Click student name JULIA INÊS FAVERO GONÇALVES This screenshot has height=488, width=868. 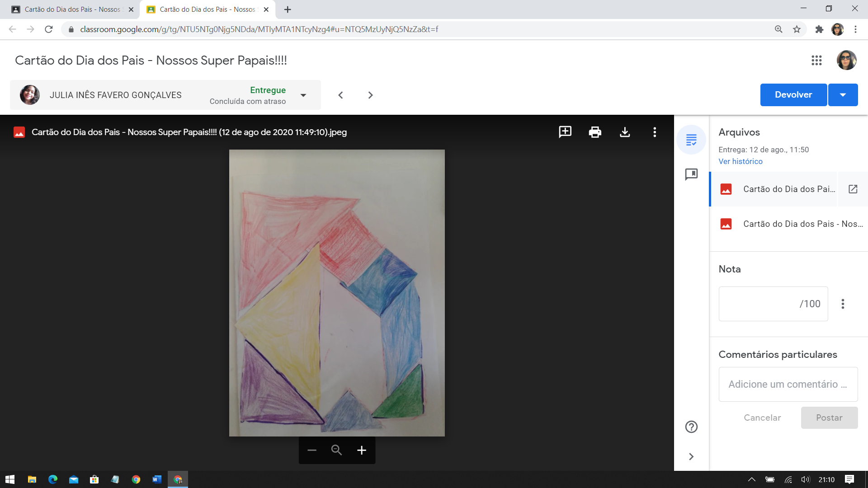[x=116, y=95]
